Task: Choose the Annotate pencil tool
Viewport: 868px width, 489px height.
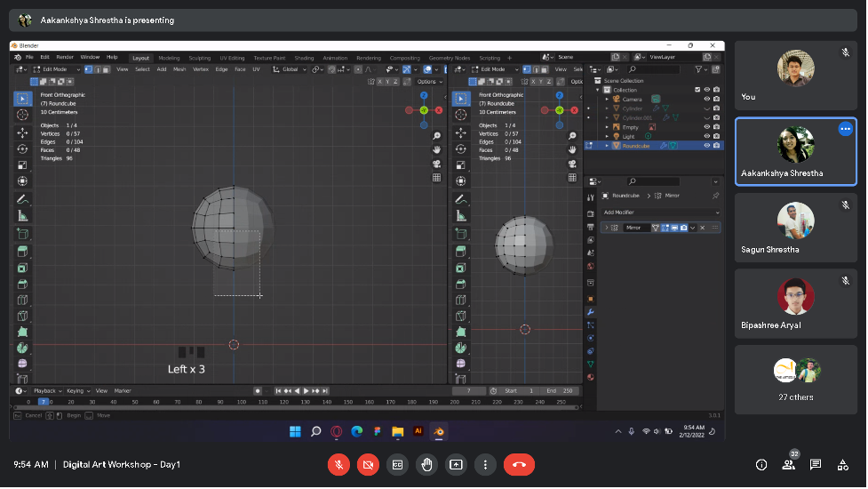Action: pyautogui.click(x=22, y=198)
